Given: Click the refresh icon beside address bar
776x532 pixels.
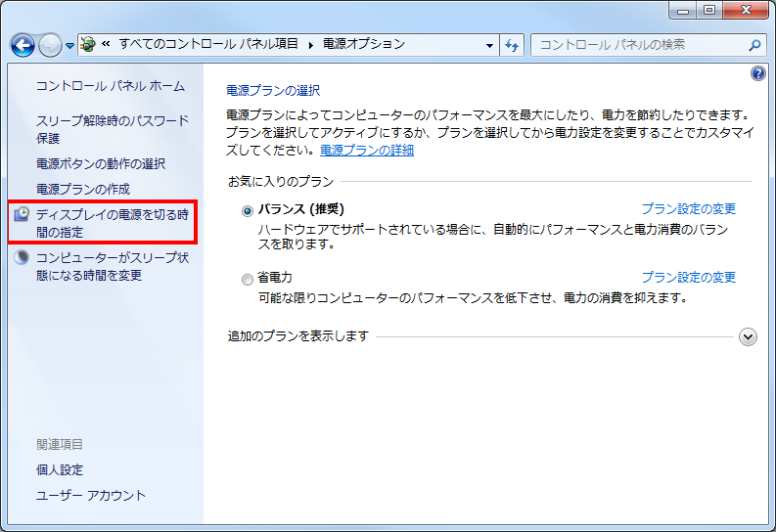Looking at the screenshot, I should click(513, 45).
